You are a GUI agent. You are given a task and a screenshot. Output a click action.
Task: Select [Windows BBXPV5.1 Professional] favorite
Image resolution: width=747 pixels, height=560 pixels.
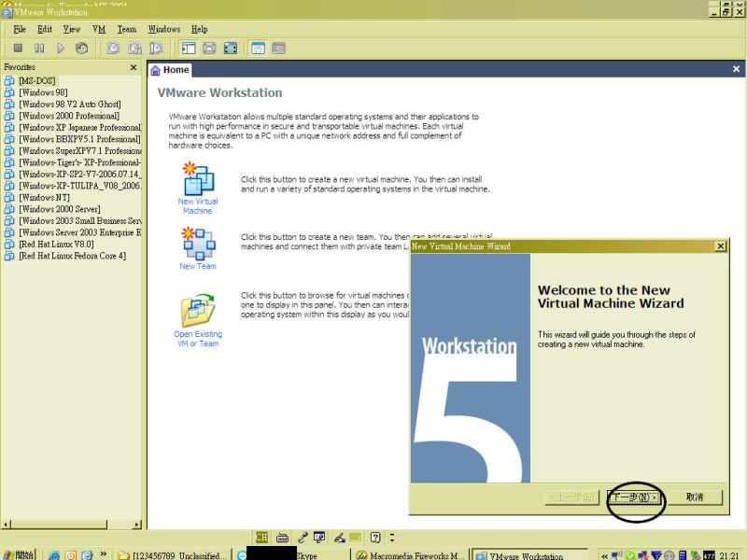[79, 139]
